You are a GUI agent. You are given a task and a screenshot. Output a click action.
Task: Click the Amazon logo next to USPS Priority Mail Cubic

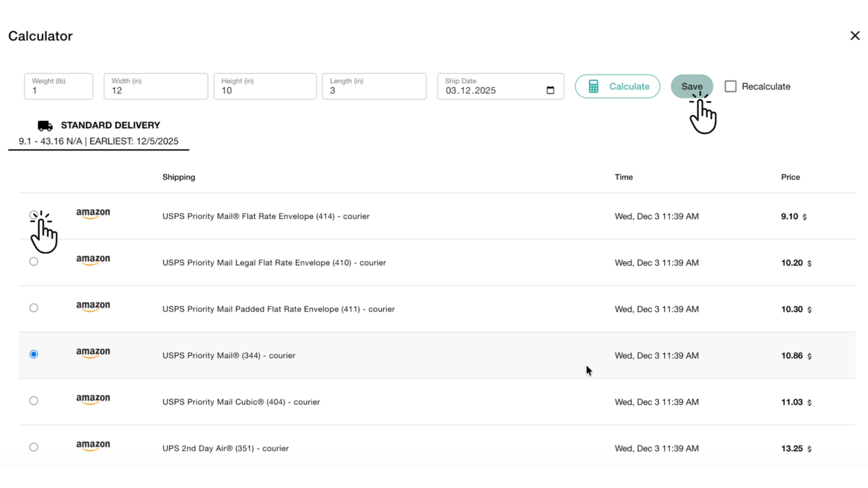[x=93, y=400]
